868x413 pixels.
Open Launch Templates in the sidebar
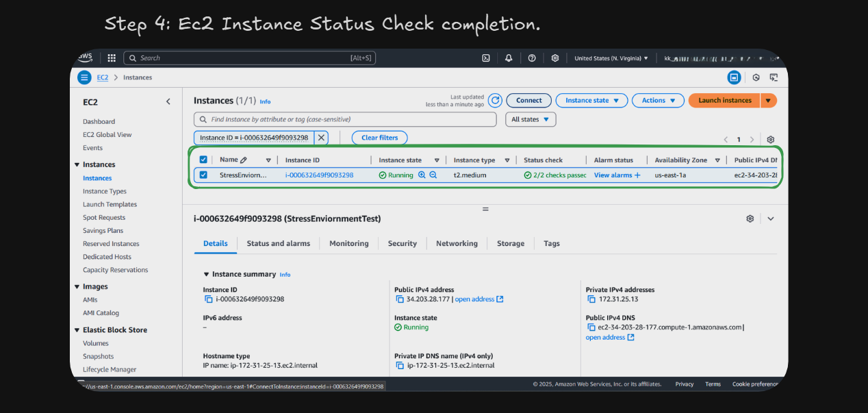coord(110,204)
